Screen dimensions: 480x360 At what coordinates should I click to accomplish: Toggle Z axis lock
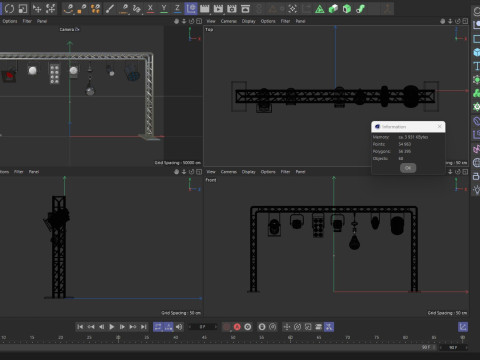(177, 9)
